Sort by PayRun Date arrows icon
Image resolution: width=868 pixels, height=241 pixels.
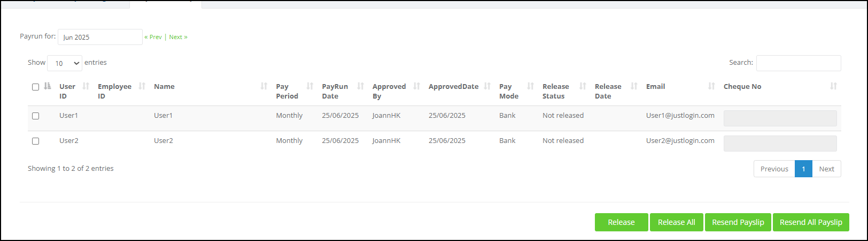click(x=361, y=86)
